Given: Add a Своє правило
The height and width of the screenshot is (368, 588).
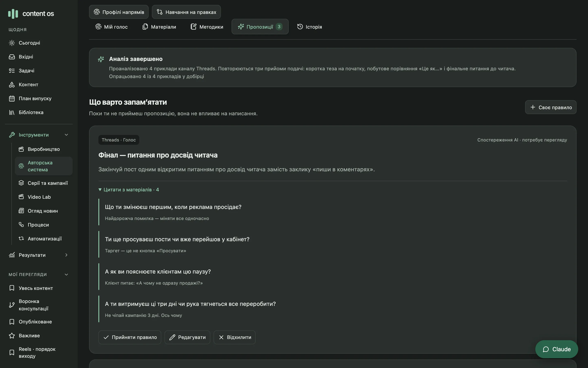Looking at the screenshot, I should [x=551, y=107].
